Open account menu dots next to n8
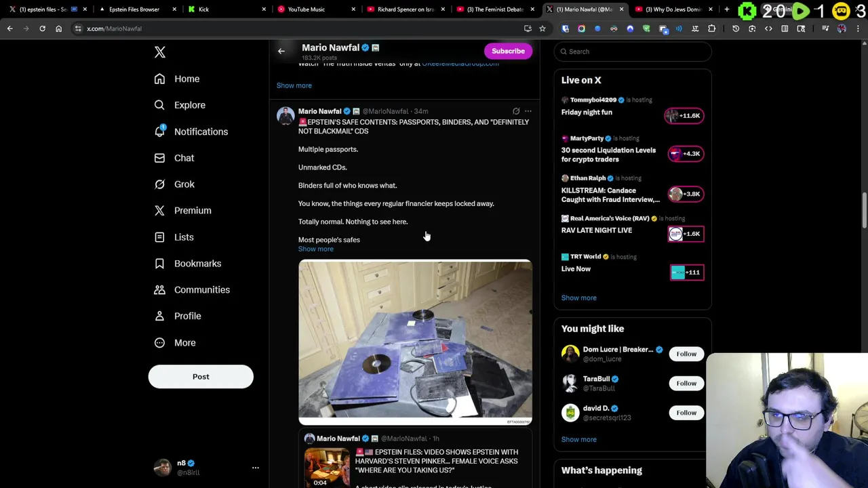This screenshot has width=868, height=488. click(256, 468)
